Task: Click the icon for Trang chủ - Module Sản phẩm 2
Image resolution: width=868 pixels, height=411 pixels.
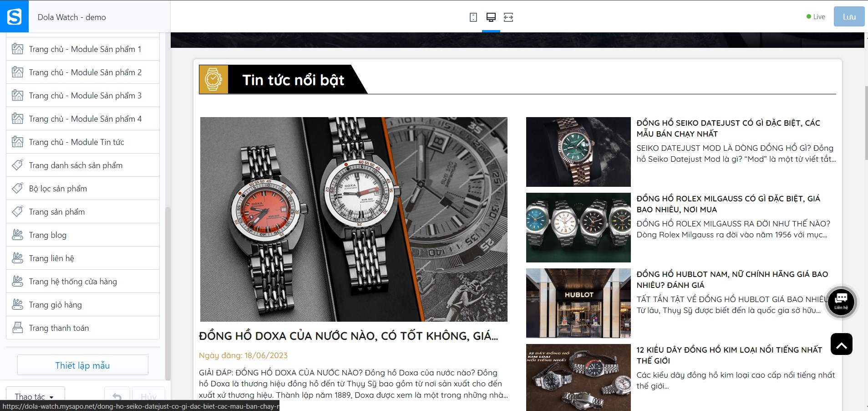Action: [17, 72]
